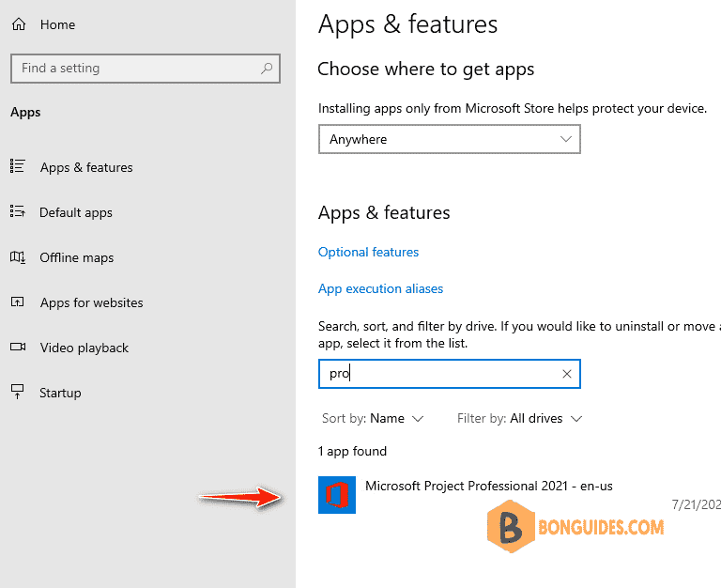The width and height of the screenshot is (721, 588).
Task: Open the Offline maps map icon
Action: (x=18, y=256)
